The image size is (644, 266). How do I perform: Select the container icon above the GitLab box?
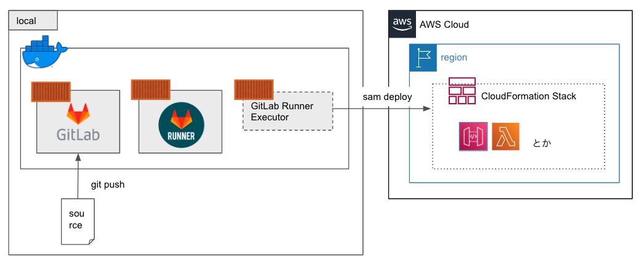(x=51, y=92)
